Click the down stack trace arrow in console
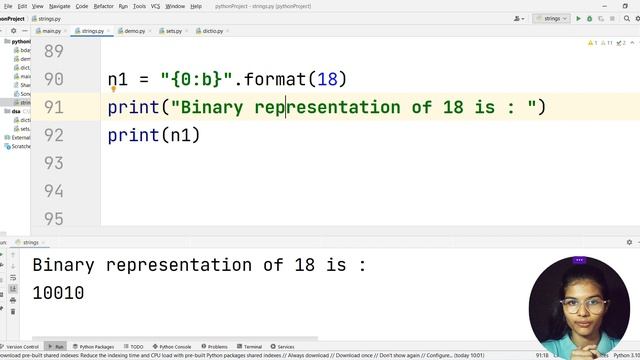The image size is (640, 360). click(13, 266)
